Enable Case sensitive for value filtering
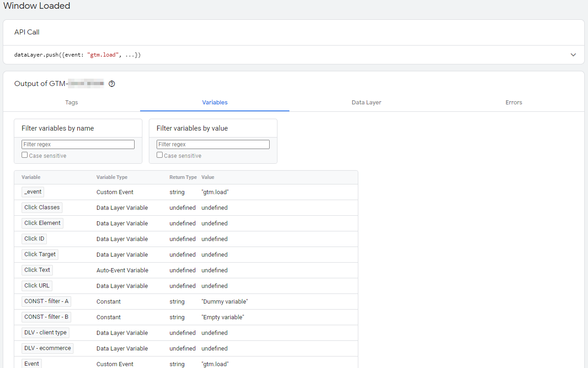 click(159, 154)
